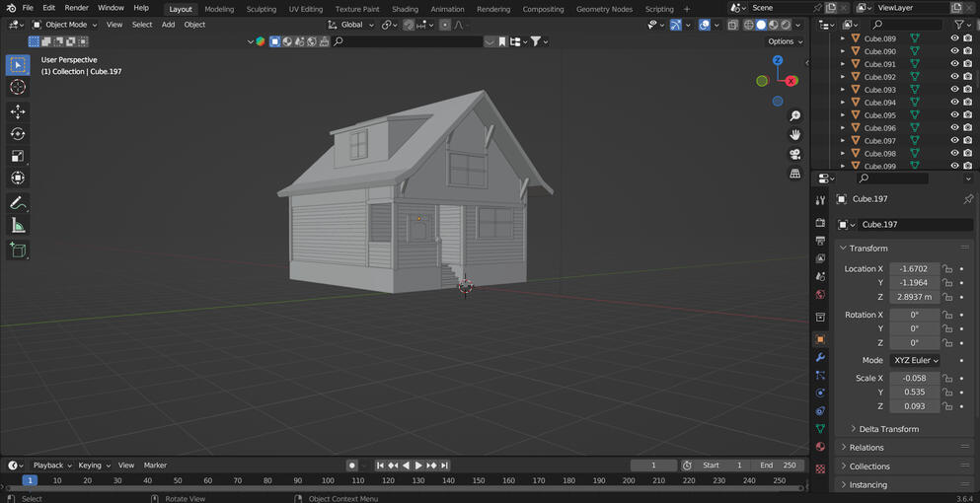980x503 pixels.
Task: Jump to the first frame
Action: [x=380, y=466]
